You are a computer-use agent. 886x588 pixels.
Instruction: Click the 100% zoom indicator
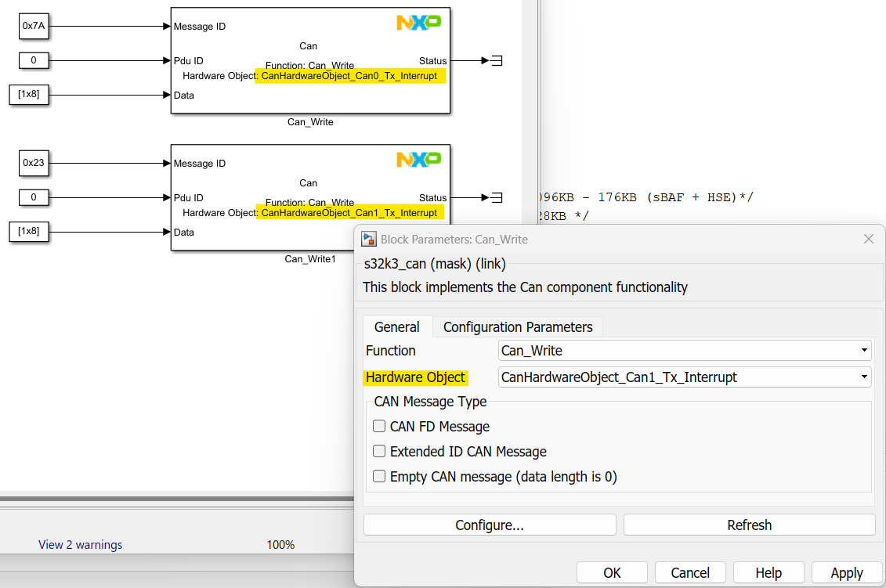point(280,544)
